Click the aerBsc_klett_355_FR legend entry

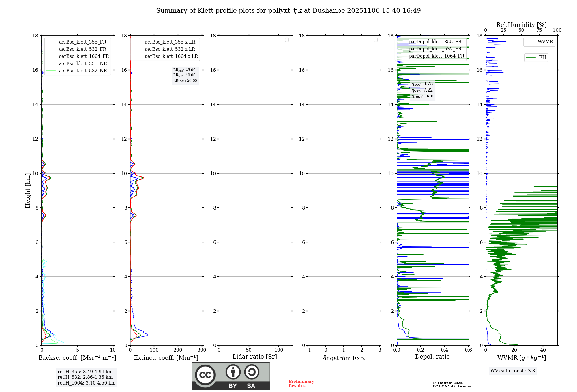click(82, 42)
